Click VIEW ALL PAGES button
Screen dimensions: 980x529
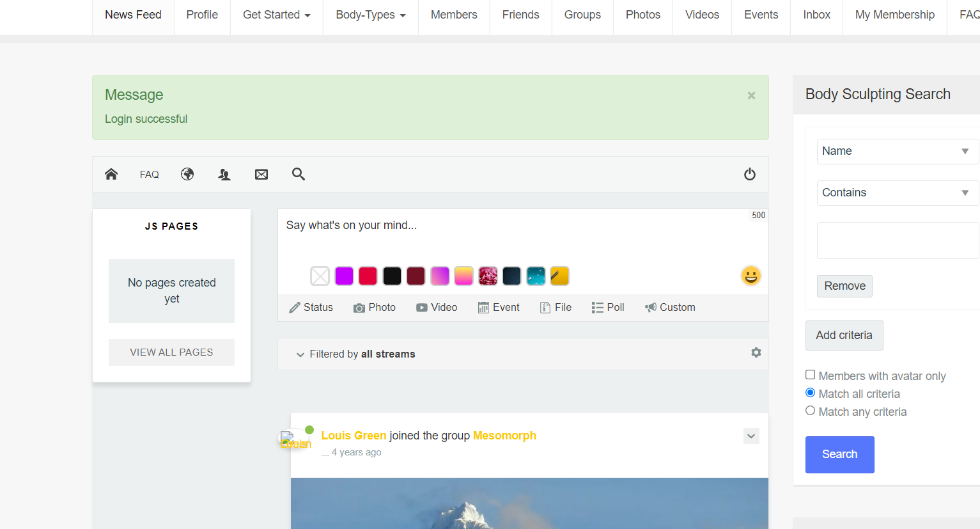(x=171, y=352)
